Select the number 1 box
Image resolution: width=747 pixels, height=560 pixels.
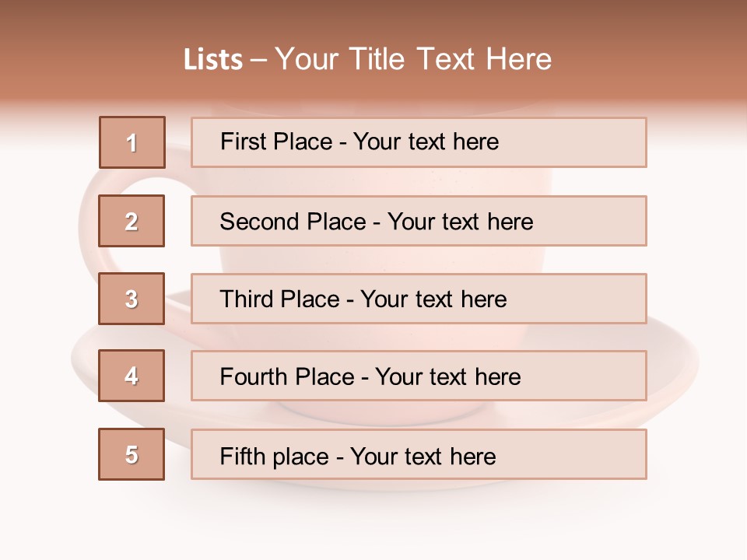coord(132,142)
